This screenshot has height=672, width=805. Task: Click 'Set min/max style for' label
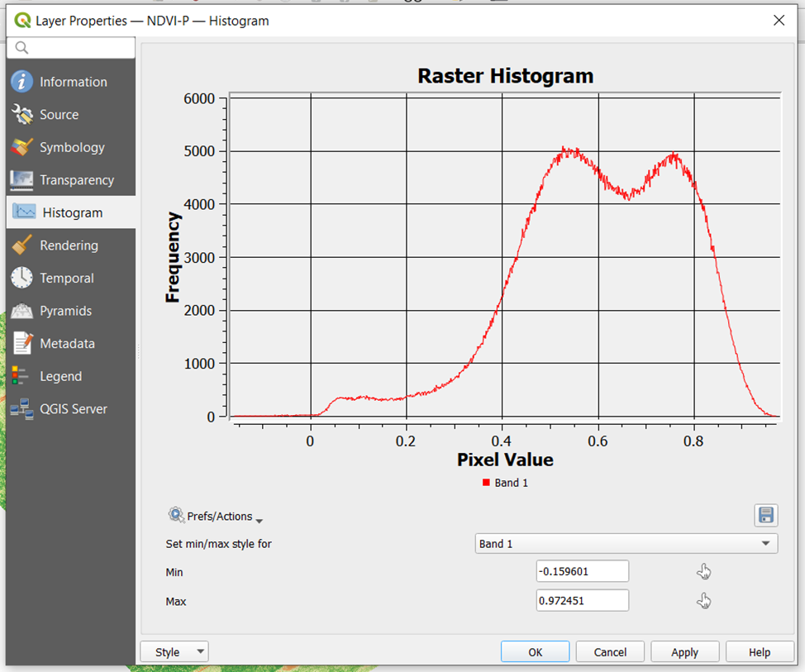(x=218, y=544)
